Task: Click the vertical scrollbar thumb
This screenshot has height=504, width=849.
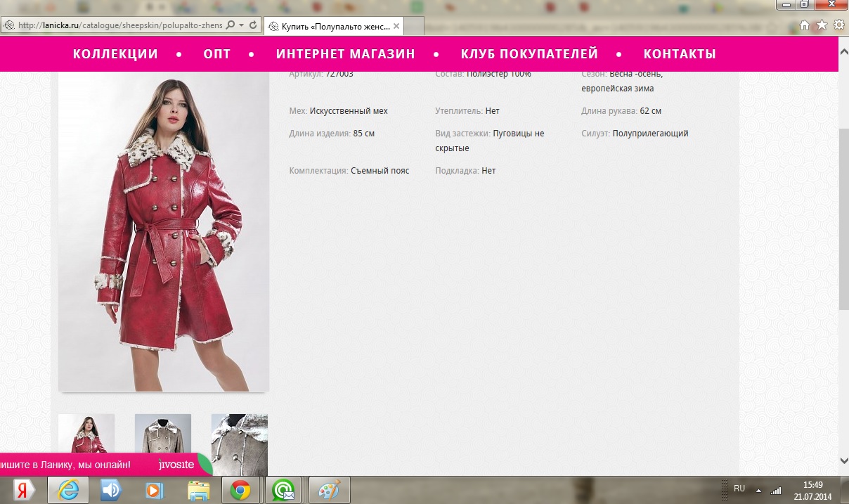Action: (x=844, y=219)
